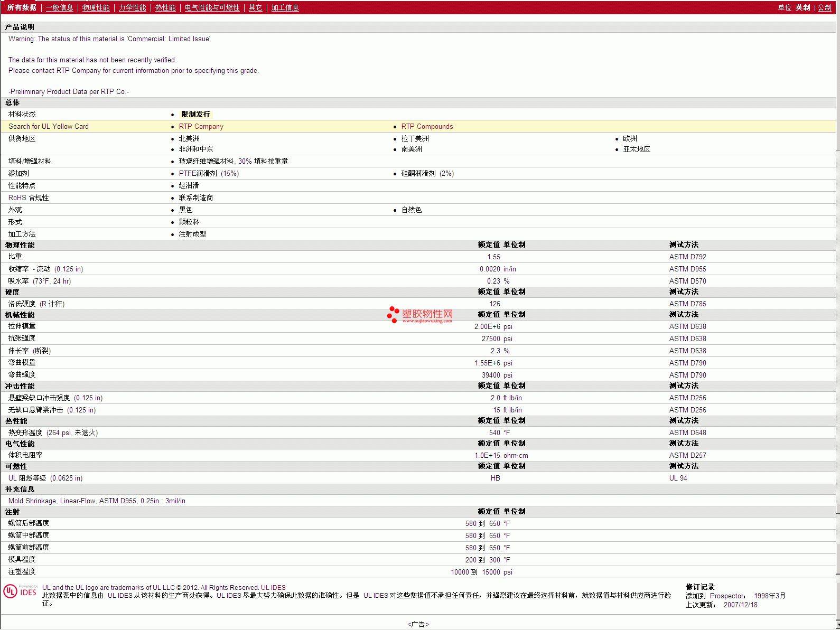Click UL IDES link after Rights Reserved
This screenshot has height=630, width=840.
coord(273,587)
